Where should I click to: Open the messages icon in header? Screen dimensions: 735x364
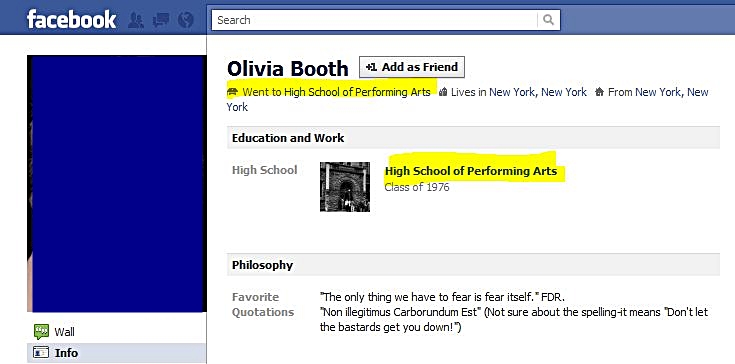tap(161, 20)
